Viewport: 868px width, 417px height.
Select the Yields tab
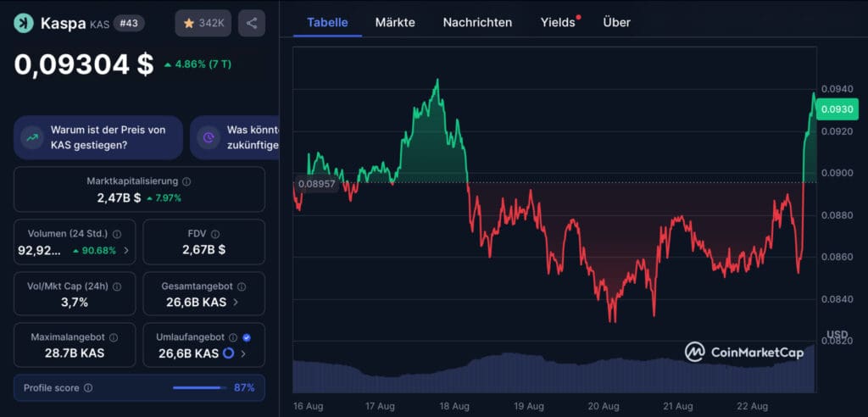(558, 22)
